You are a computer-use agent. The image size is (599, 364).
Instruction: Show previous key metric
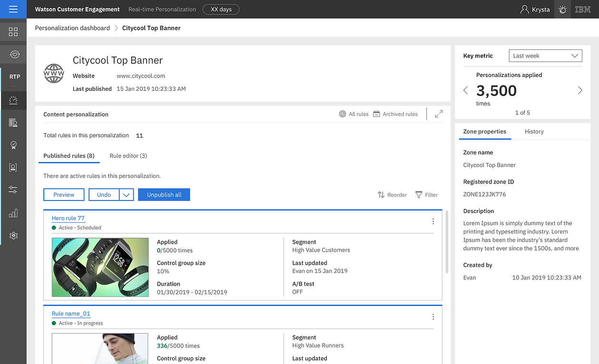pyautogui.click(x=466, y=90)
